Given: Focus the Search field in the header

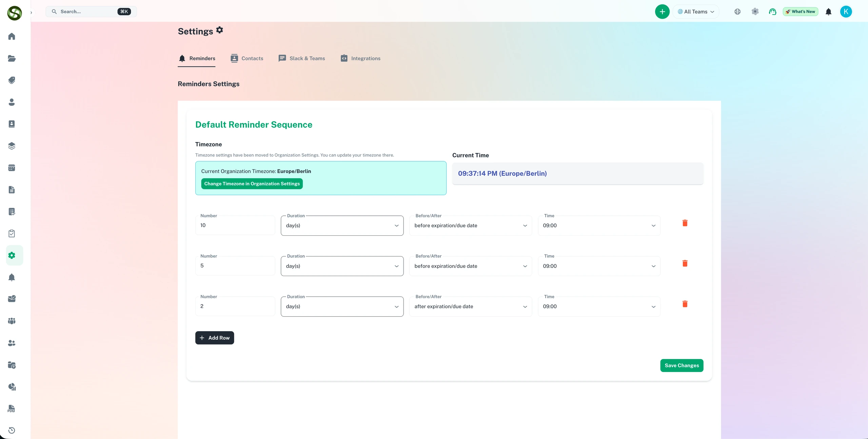Looking at the screenshot, I should point(91,12).
